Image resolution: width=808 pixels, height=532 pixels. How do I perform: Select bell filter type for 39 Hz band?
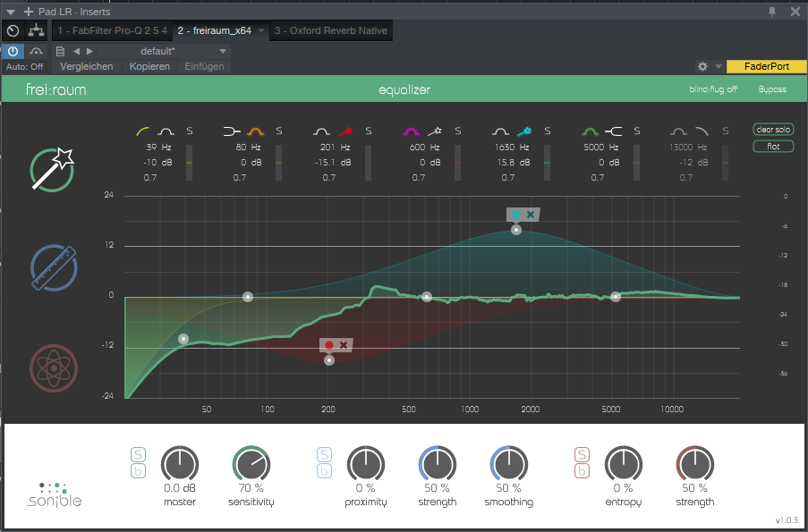pos(166,131)
